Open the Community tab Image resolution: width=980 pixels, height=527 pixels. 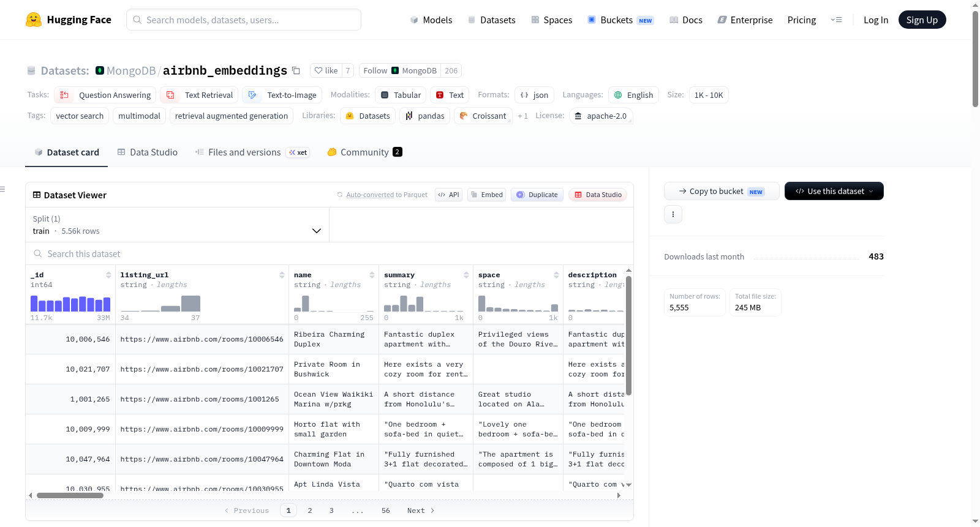[x=364, y=152]
